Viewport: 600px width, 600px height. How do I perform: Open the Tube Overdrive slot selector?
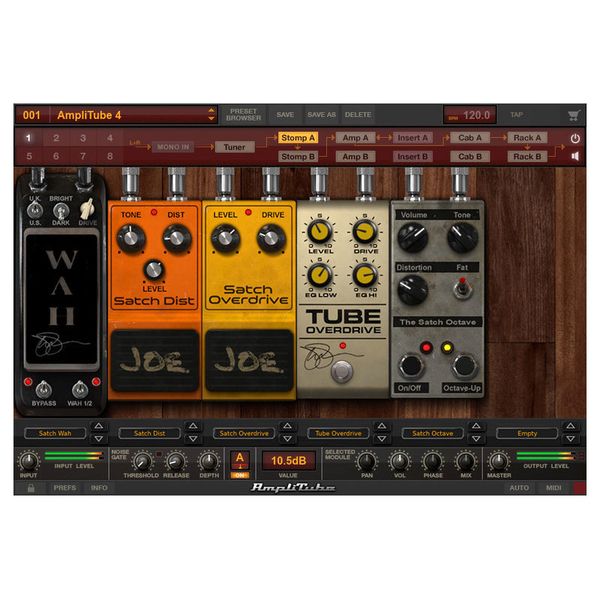pyautogui.click(x=338, y=433)
